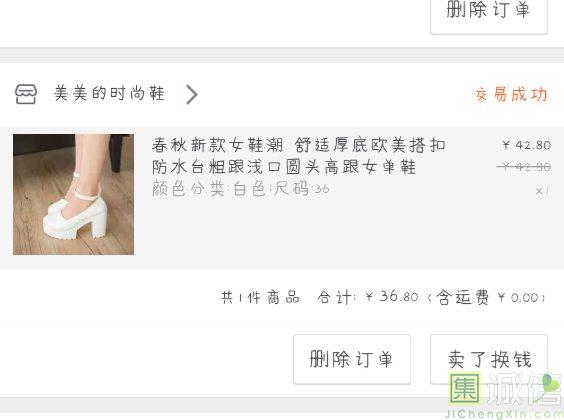Expand shop details via the chevron arrow
Viewport: 564px width, 420px height.
click(192, 94)
